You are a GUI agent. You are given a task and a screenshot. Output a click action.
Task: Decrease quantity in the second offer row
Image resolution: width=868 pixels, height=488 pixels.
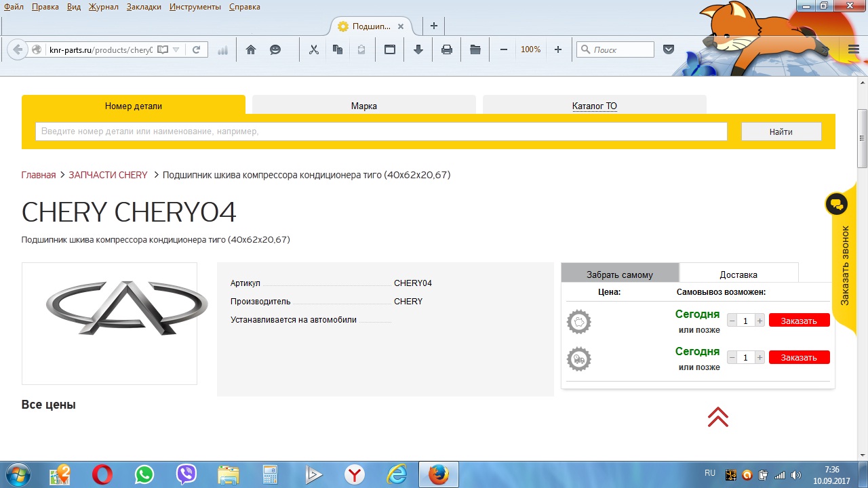(732, 357)
